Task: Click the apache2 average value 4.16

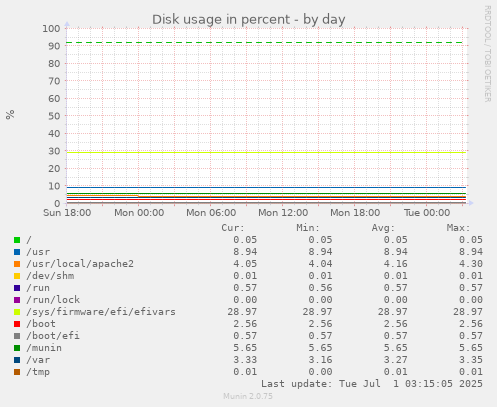Action: [395, 264]
